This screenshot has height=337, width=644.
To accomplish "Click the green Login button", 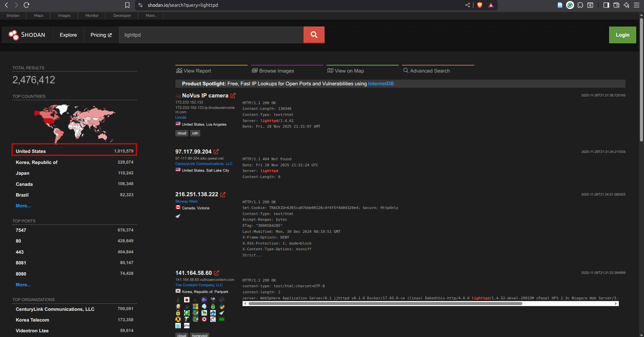I will coord(622,35).
